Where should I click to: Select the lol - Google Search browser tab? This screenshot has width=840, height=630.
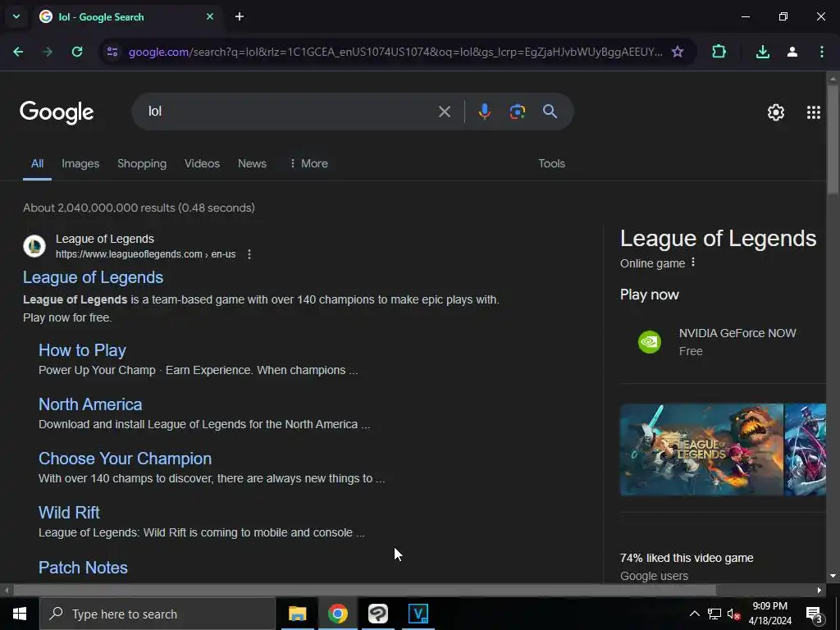pos(127,16)
